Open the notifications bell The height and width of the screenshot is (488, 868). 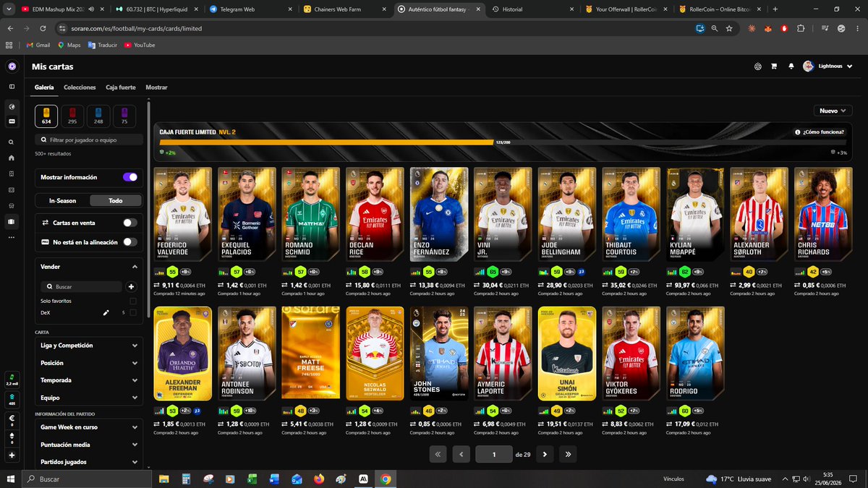tap(791, 66)
